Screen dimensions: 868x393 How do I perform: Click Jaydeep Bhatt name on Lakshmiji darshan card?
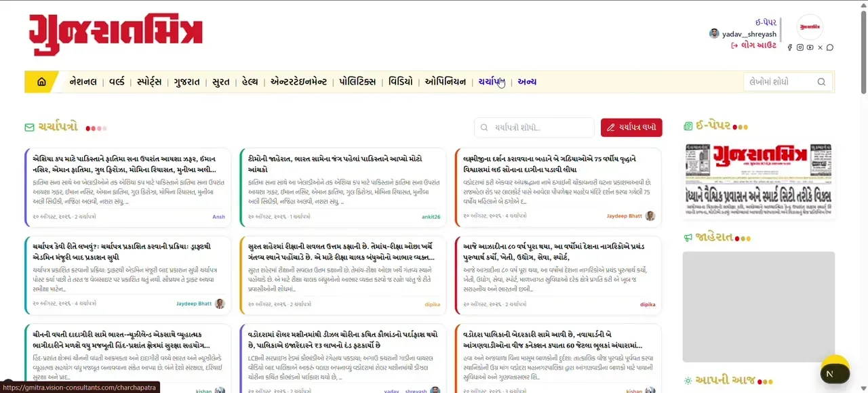(624, 216)
